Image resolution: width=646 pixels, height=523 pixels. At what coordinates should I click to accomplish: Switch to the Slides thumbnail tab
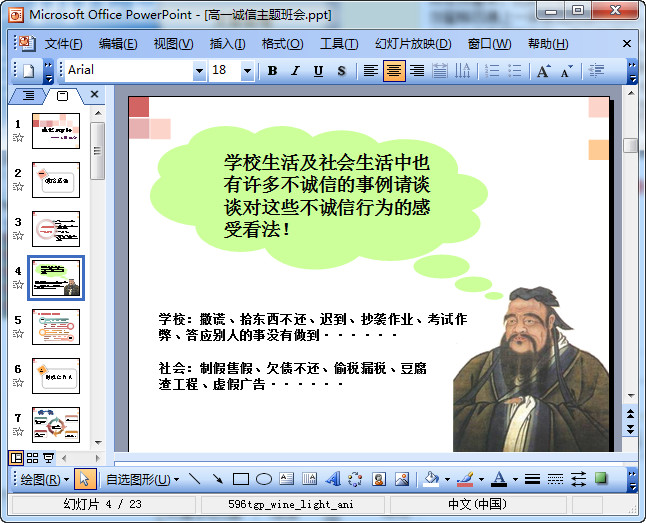tap(62, 96)
